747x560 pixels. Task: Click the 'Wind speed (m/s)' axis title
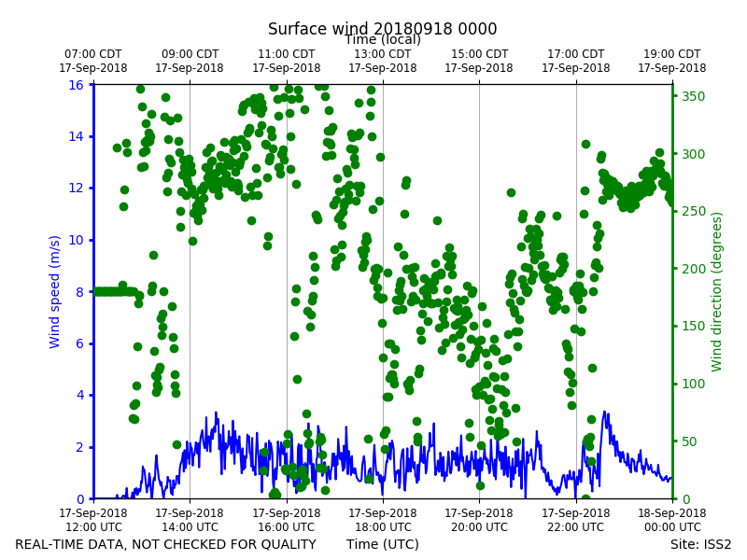55,292
